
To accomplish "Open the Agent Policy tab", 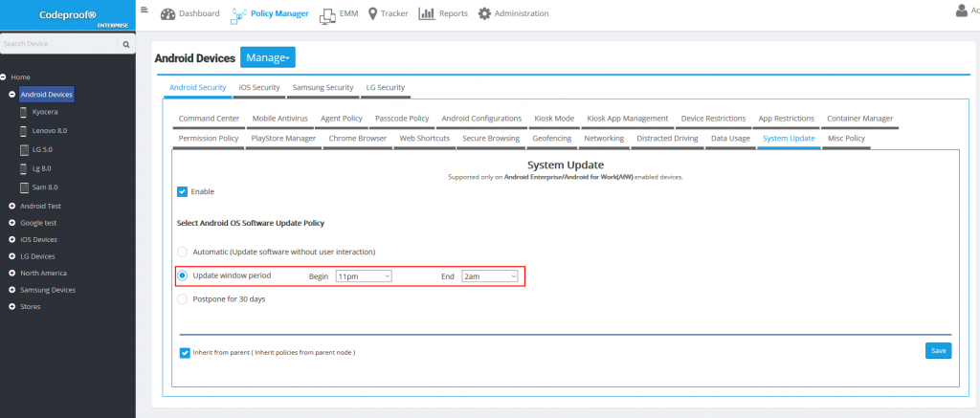I will [342, 119].
